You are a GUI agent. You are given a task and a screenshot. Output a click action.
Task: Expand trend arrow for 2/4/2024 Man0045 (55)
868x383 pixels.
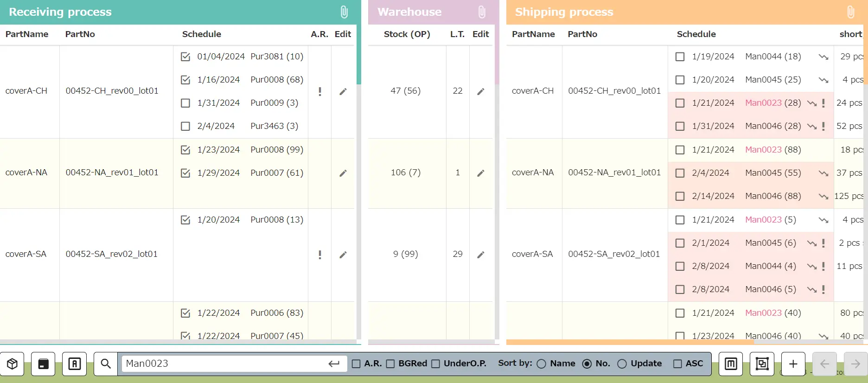click(823, 173)
